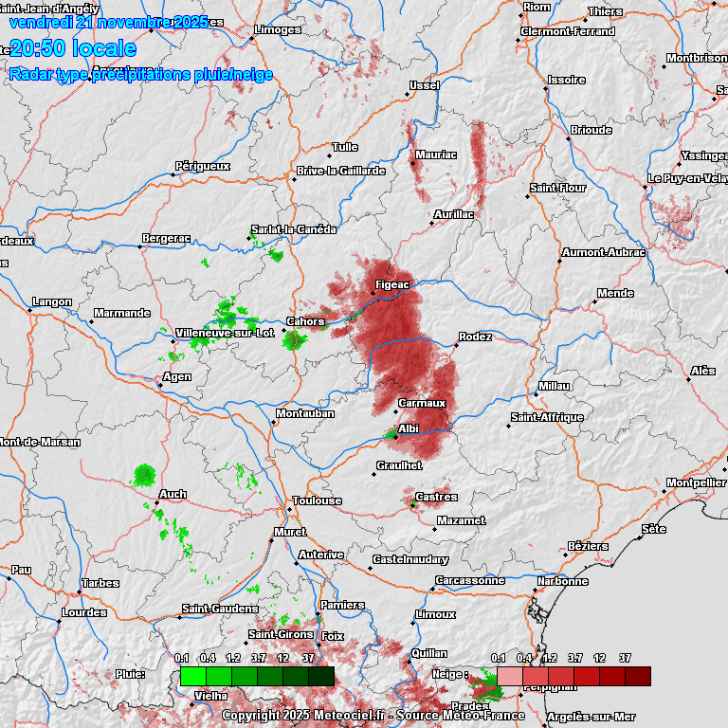Viewport: 728px width, 728px height.
Task: Pick the Rodez city label
Action: [475, 337]
